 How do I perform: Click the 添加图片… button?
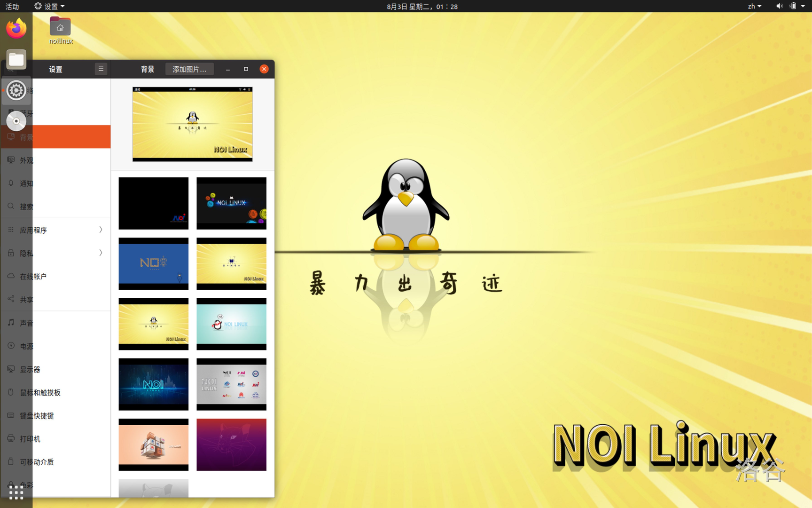[x=189, y=69]
